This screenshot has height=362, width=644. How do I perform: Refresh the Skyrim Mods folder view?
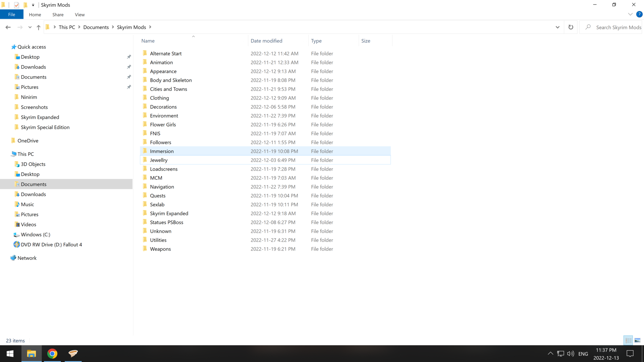[x=571, y=27]
